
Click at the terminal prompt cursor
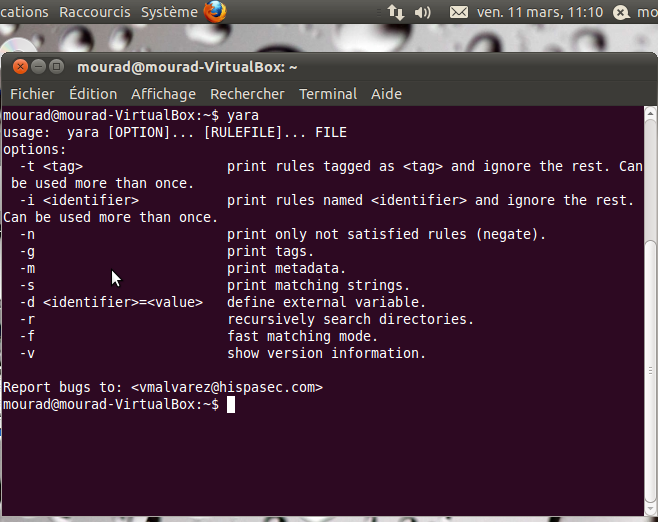tap(230, 404)
